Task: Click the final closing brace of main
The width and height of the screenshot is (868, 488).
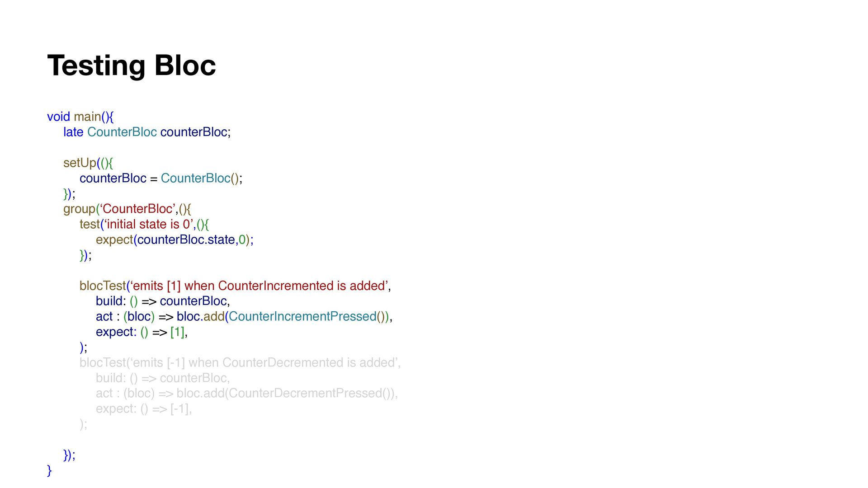Action: tap(49, 470)
